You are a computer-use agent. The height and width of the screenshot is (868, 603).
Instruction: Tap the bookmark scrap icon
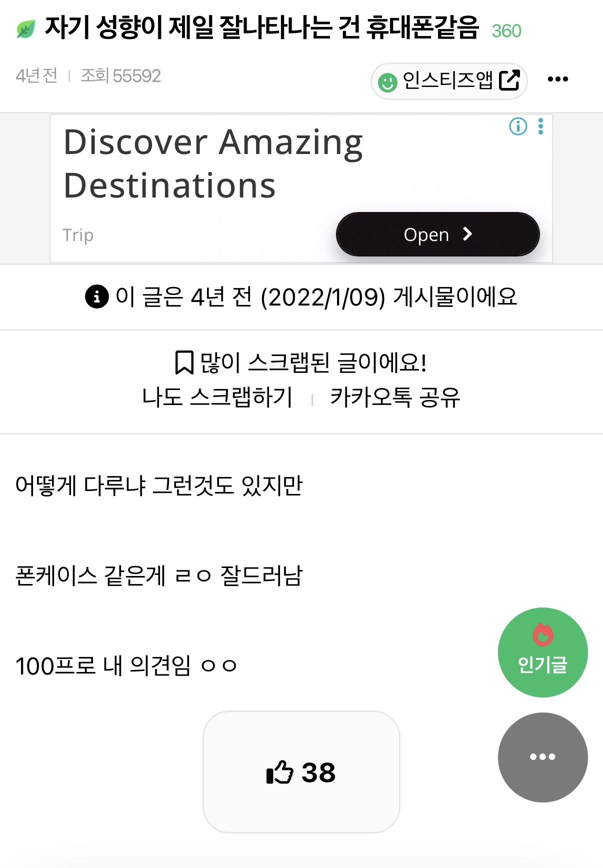pos(184,362)
